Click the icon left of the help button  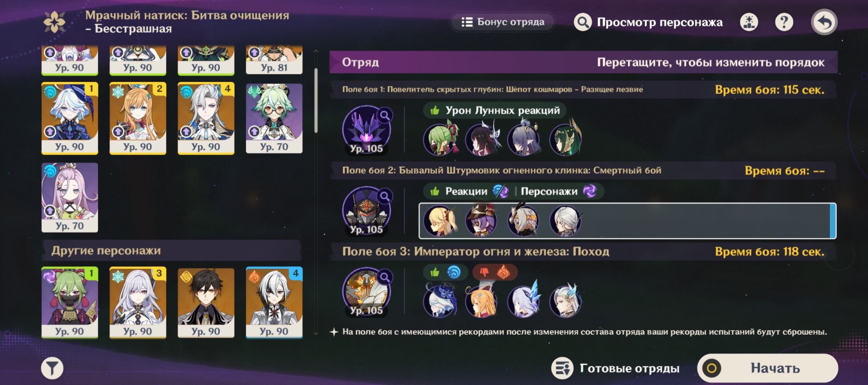[749, 22]
